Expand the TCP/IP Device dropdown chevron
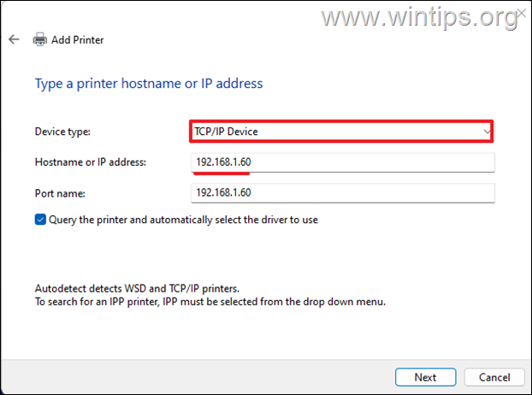This screenshot has height=395, width=532. coord(487,132)
